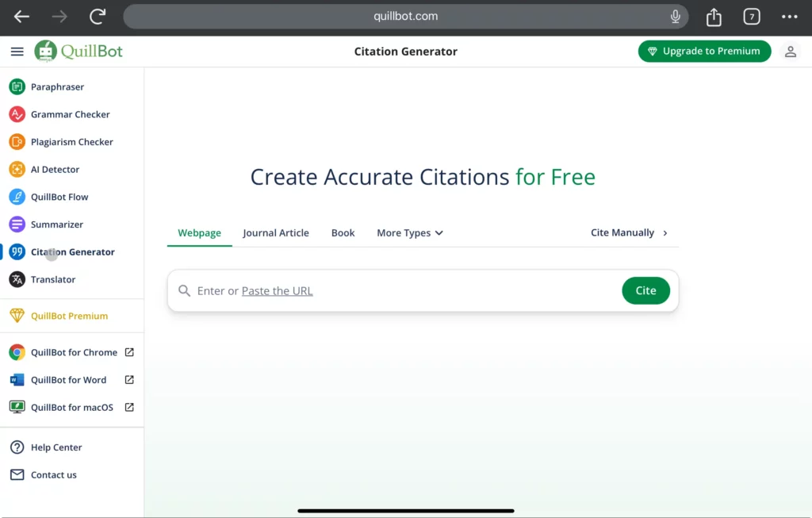
Task: Click the QuillBot Premium diamond icon
Action: pos(17,316)
